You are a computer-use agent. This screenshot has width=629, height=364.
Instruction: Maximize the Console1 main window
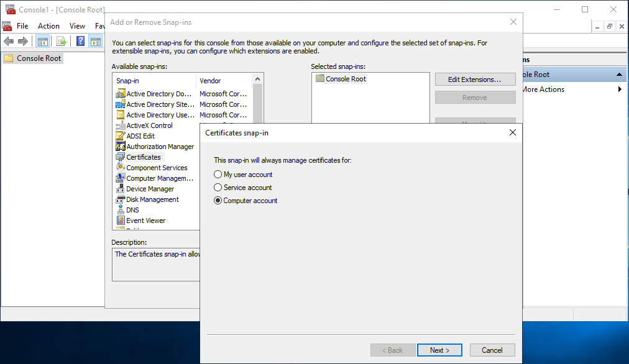point(585,9)
